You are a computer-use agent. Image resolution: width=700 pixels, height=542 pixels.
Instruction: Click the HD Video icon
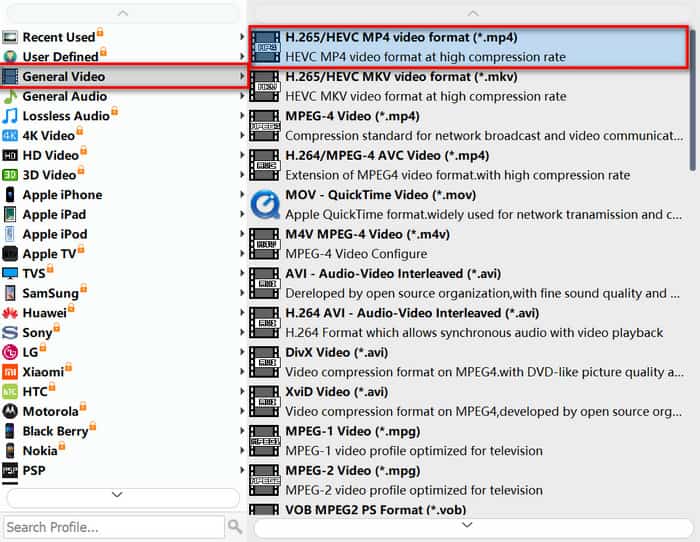coord(10,155)
